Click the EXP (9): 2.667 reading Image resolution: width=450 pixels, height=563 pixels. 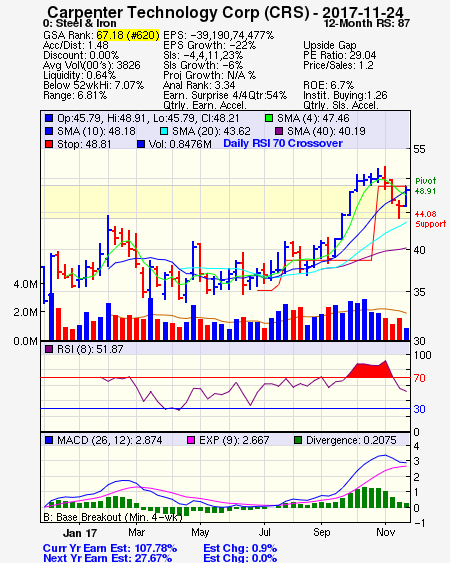pos(234,440)
